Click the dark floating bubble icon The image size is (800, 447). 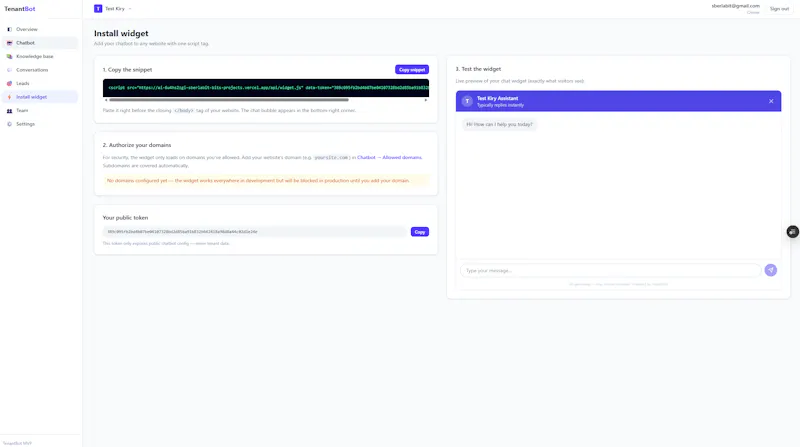pyautogui.click(x=792, y=232)
